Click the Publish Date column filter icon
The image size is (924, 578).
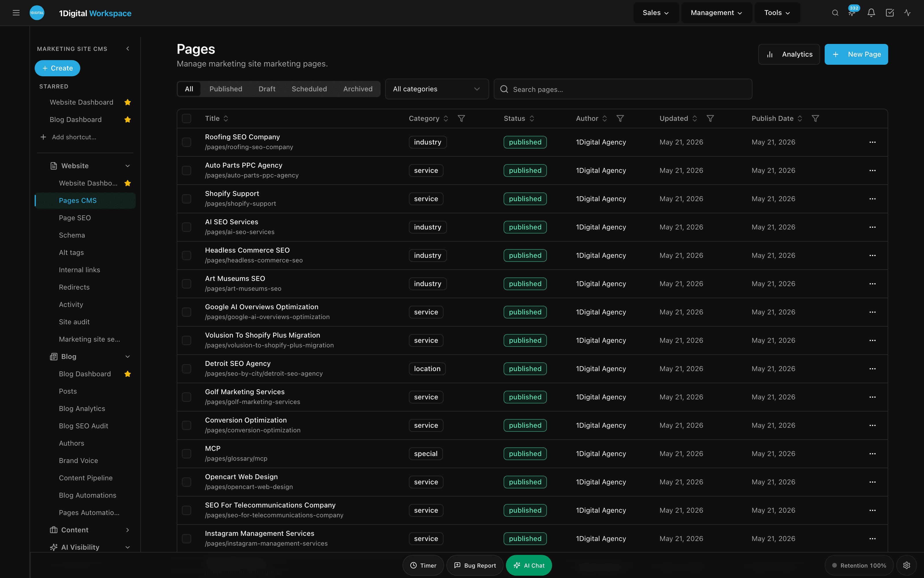(x=815, y=118)
